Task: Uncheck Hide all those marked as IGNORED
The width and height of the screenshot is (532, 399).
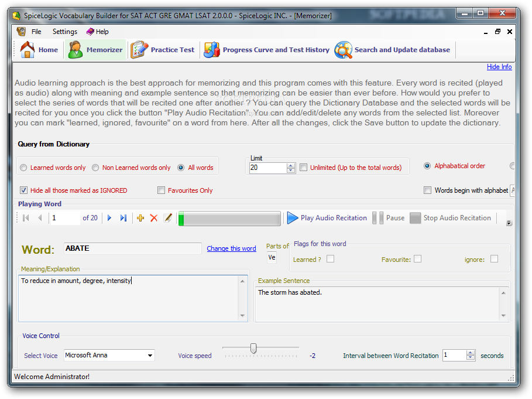Action: point(23,190)
